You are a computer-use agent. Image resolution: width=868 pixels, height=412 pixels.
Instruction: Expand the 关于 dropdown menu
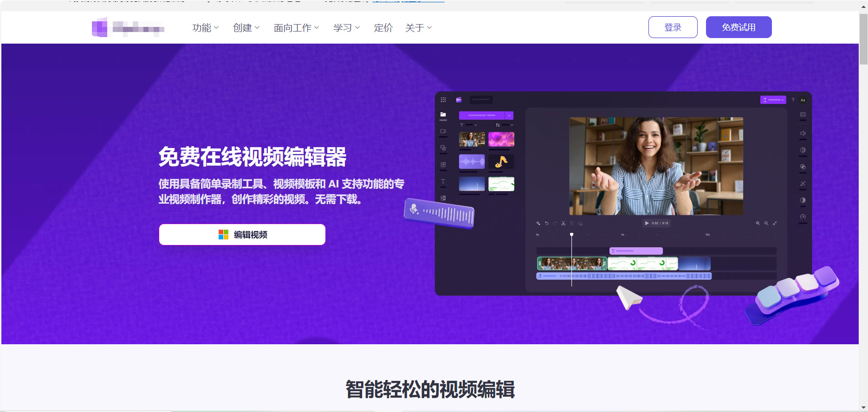pyautogui.click(x=419, y=28)
